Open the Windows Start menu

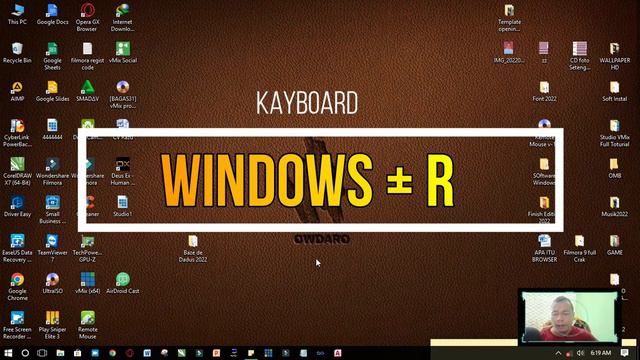point(8,353)
